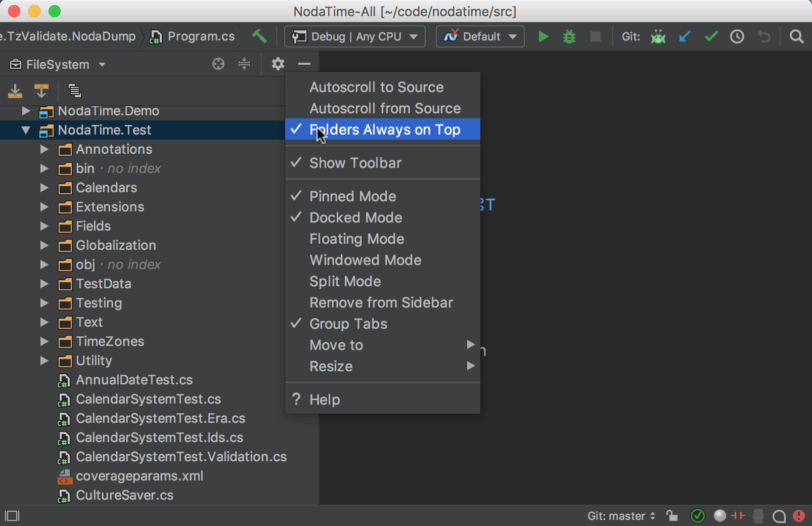Click the Stop square icon
The image size is (812, 526).
(x=596, y=36)
